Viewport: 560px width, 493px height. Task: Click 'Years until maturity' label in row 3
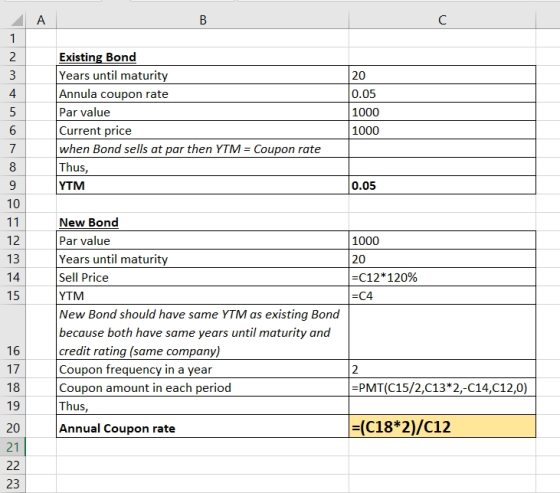tap(202, 75)
